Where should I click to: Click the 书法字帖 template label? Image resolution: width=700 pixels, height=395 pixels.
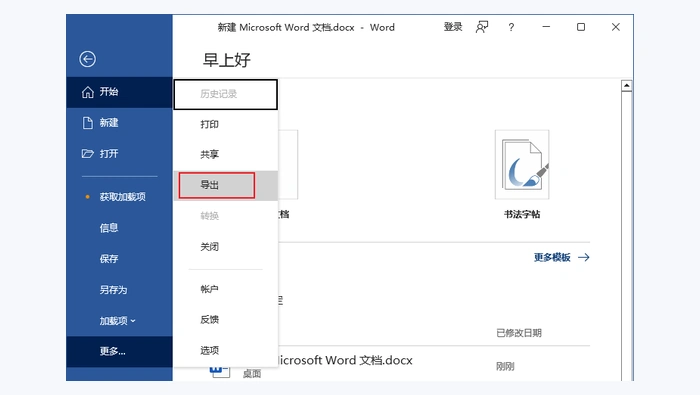(522, 215)
